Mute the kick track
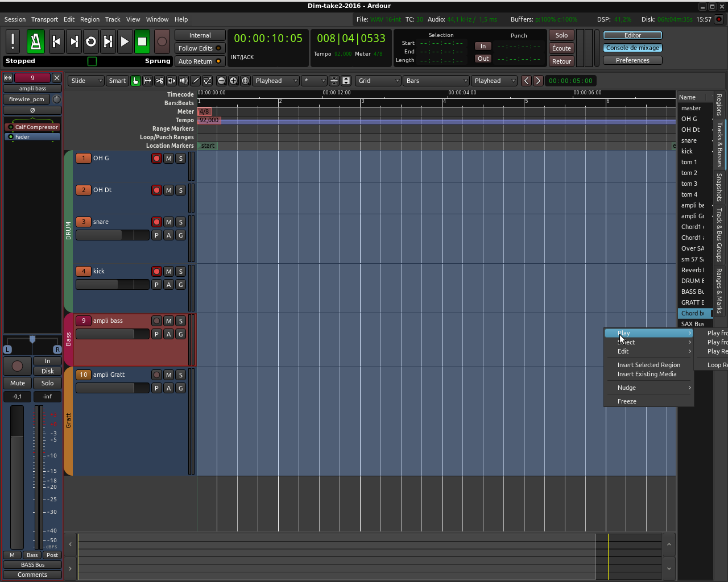The height and width of the screenshot is (582, 728). point(168,272)
